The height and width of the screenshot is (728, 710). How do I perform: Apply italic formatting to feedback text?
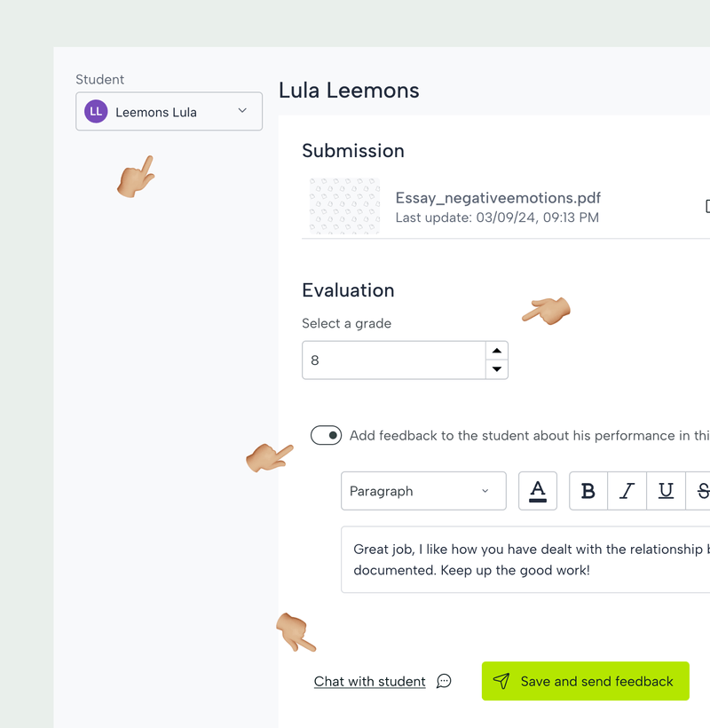click(x=627, y=491)
